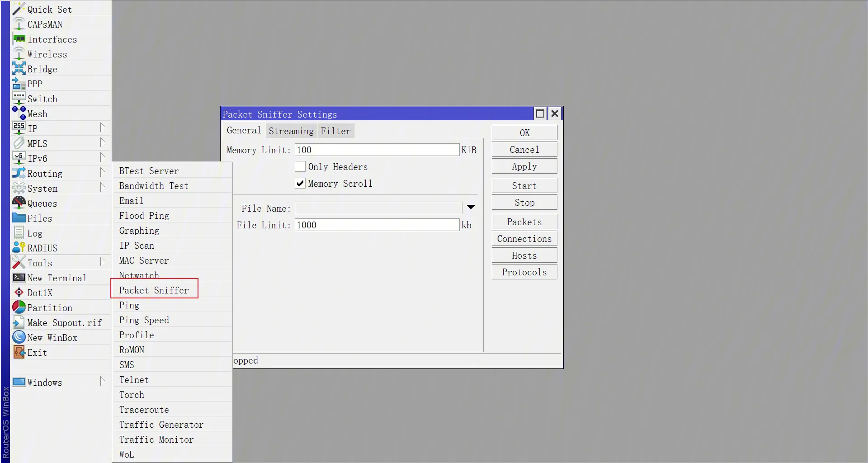
Task: Open the Files folder icon
Action: point(19,218)
